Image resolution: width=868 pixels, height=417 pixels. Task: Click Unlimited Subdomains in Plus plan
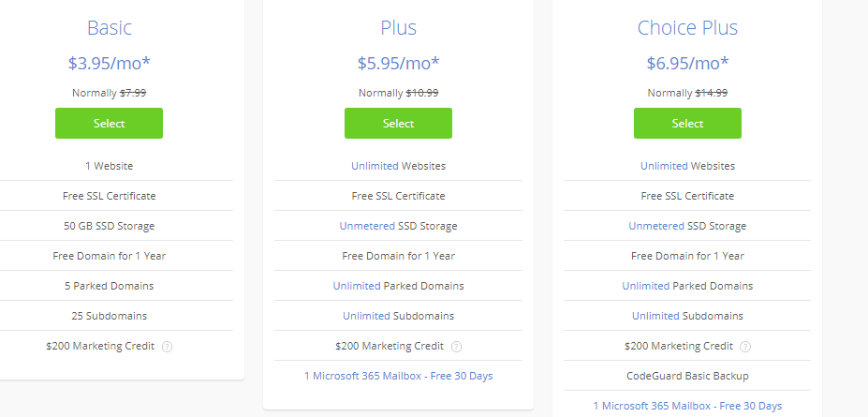[398, 316]
